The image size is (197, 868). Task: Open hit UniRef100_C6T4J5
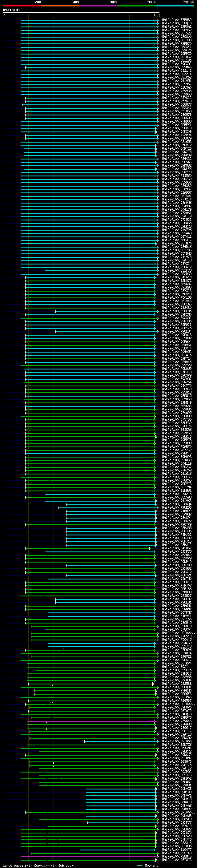point(177,355)
